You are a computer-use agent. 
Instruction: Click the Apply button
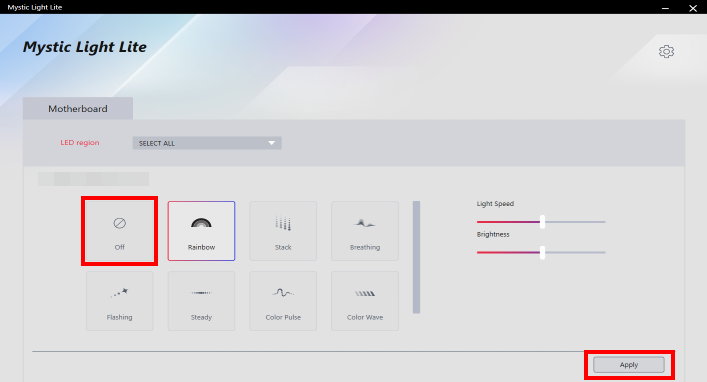pos(629,364)
